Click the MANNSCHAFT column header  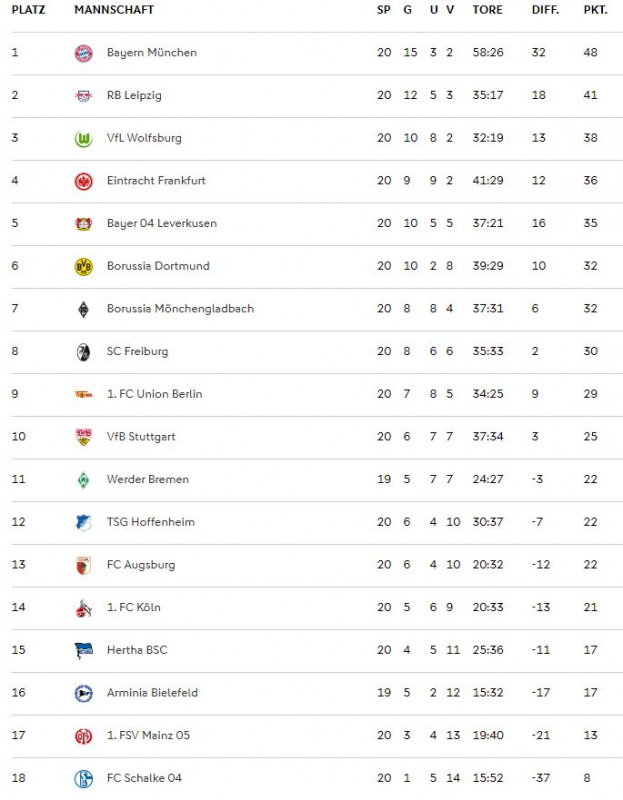[114, 10]
